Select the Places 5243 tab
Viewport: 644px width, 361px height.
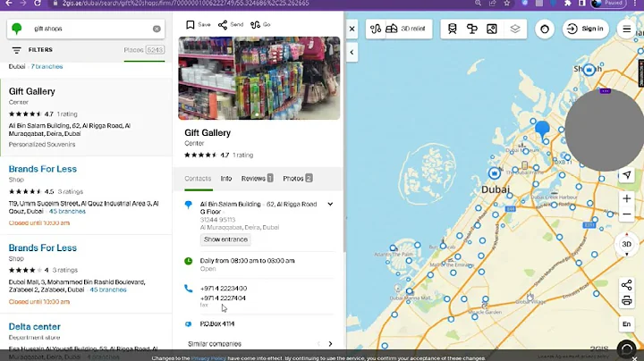point(144,50)
